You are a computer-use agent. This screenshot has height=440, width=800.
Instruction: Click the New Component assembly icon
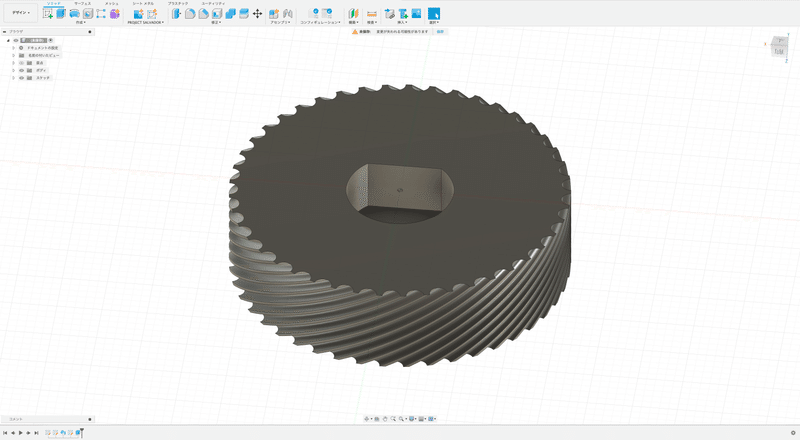(274, 14)
